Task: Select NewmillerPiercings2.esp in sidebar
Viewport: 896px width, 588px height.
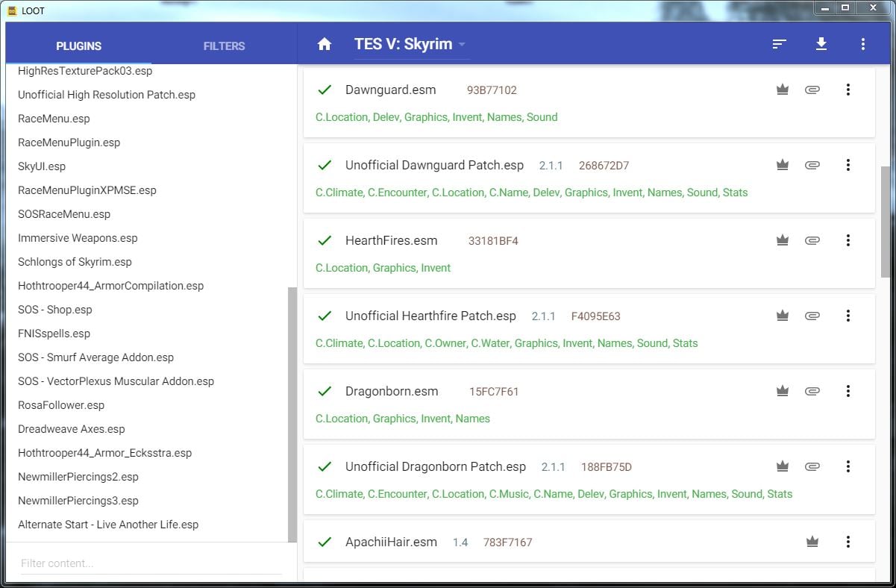Action: coord(78,477)
